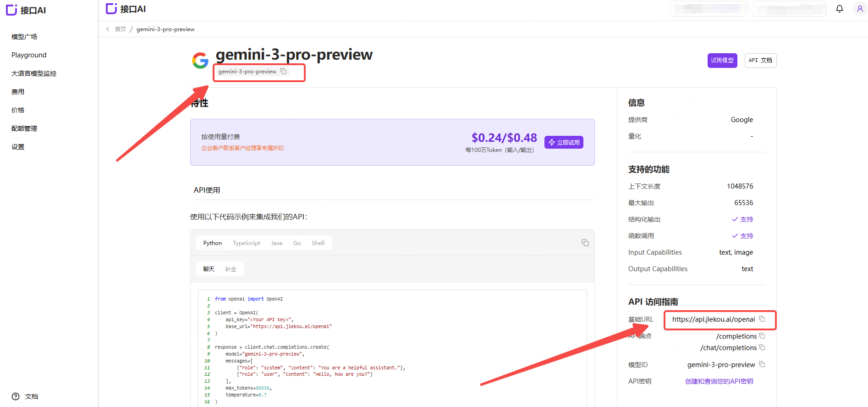Click the 接口AI logo in the sidebar

coord(26,10)
